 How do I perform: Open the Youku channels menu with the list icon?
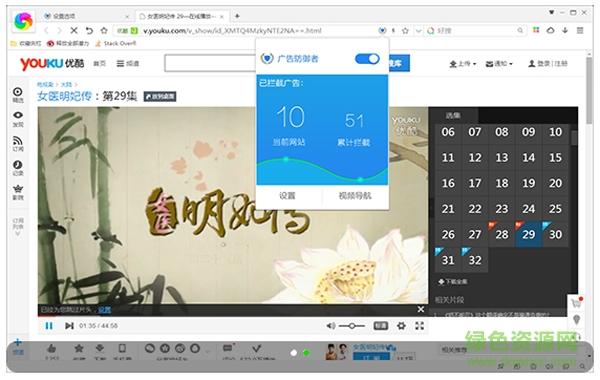point(128,64)
